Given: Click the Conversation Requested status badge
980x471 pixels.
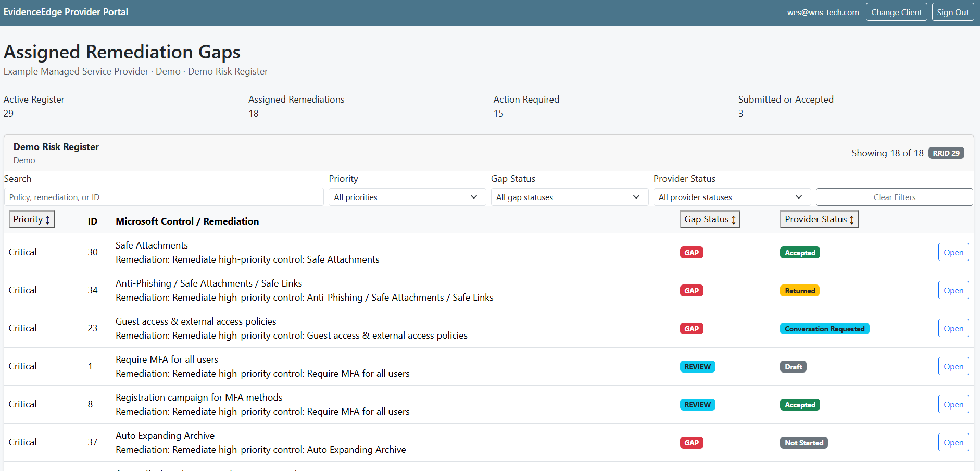Looking at the screenshot, I should 824,329.
